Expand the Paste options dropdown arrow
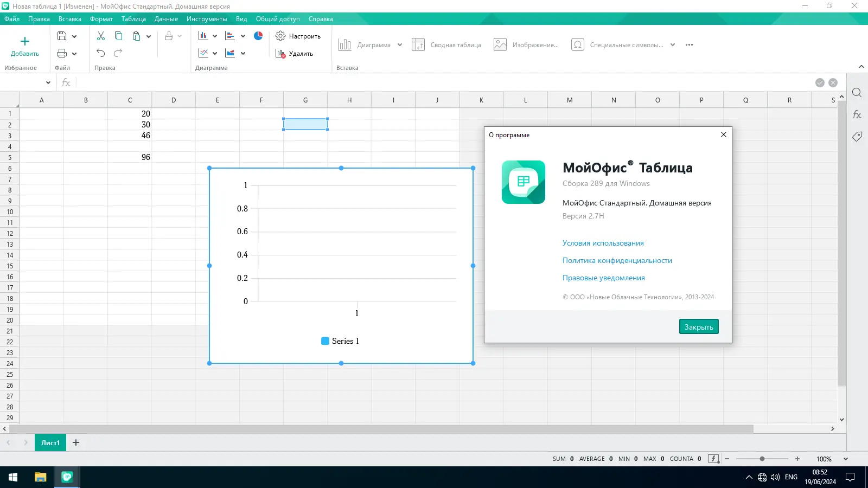 pyautogui.click(x=149, y=36)
